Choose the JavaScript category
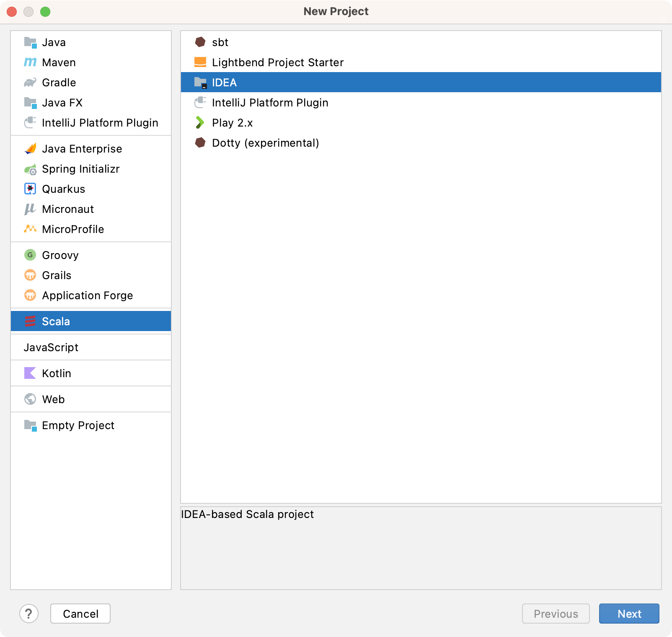Image resolution: width=672 pixels, height=637 pixels. point(91,347)
